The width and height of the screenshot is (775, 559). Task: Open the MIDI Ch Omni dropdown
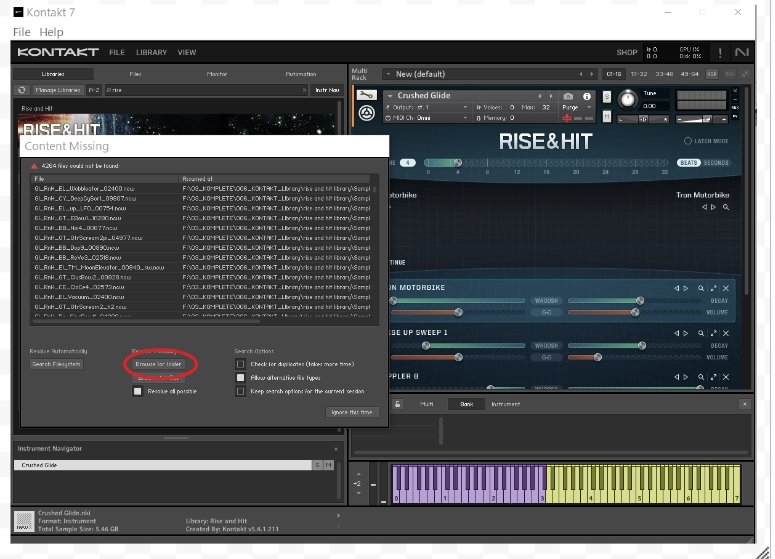pos(427,118)
